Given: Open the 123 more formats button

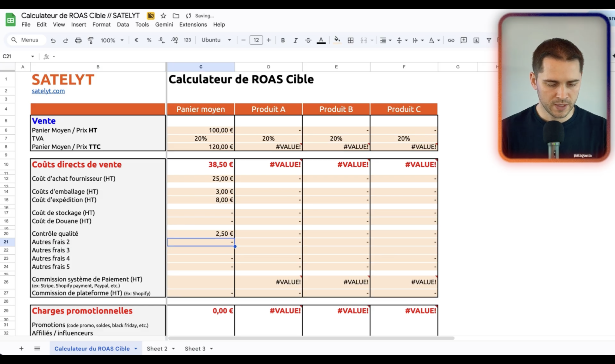Looking at the screenshot, I should (187, 40).
